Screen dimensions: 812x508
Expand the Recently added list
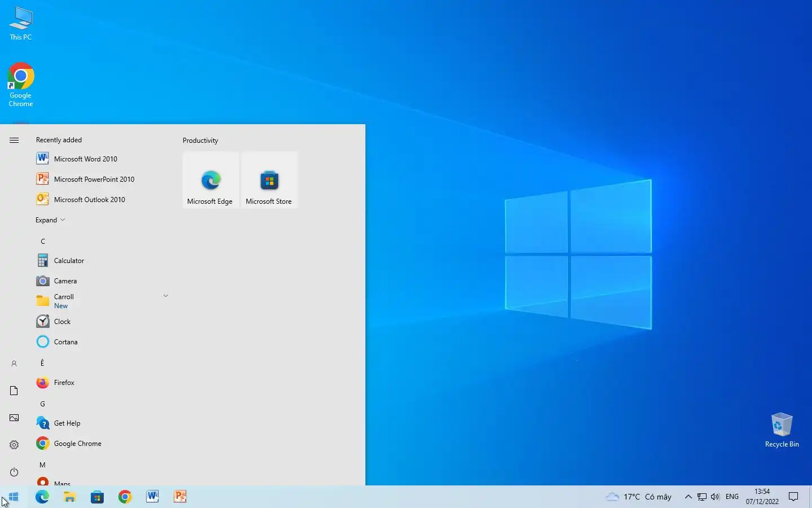[x=50, y=220]
